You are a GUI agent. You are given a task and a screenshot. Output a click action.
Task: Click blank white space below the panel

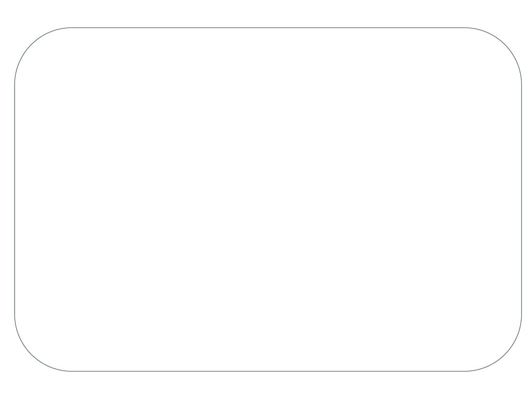[268, 385]
